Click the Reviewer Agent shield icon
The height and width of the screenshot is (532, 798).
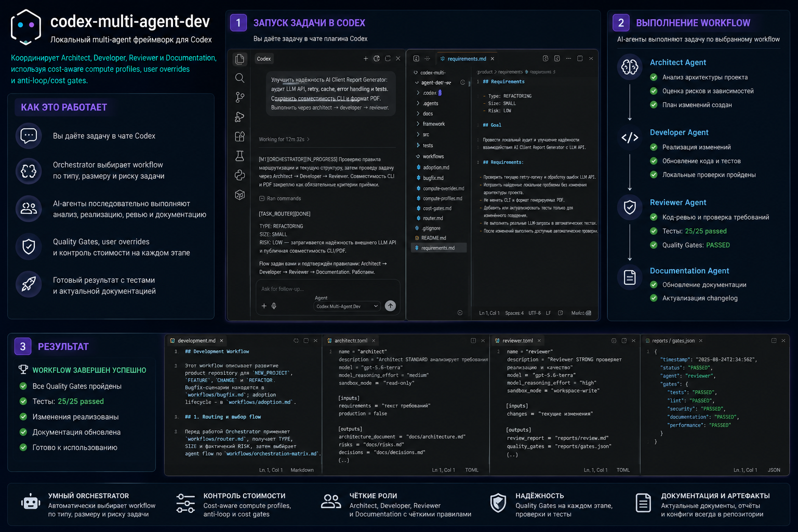[630, 207]
